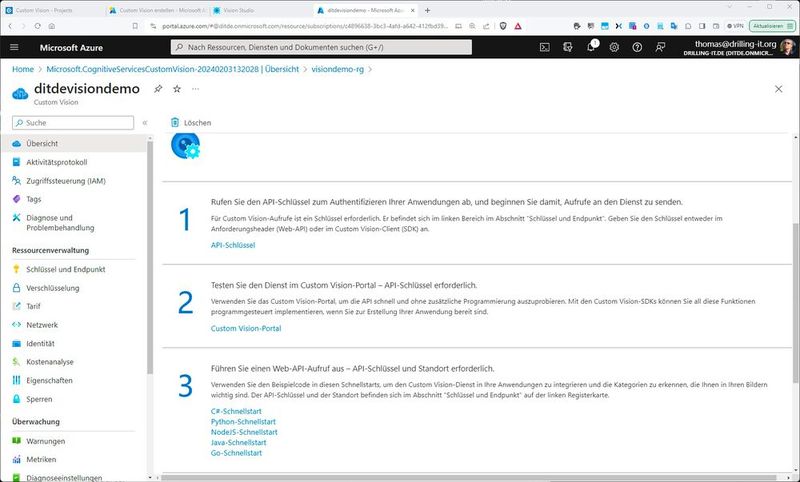Click the Löschen delete button
Image resolution: width=800 pixels, height=482 pixels.
tap(191, 122)
